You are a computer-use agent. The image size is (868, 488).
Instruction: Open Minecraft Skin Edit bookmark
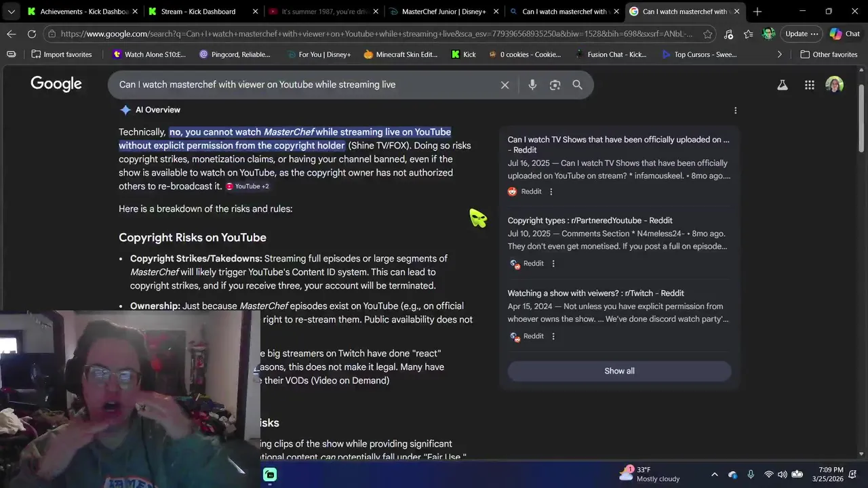pos(401,54)
